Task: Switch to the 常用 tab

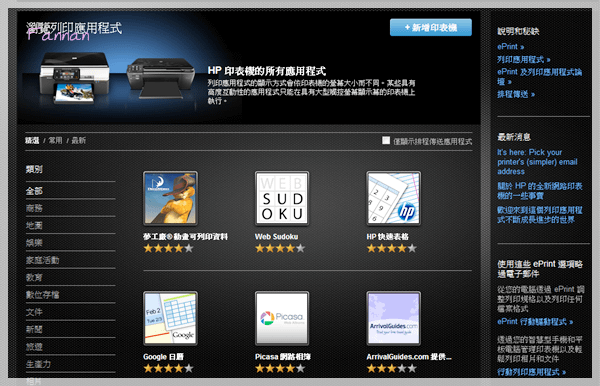Action: 55,140
